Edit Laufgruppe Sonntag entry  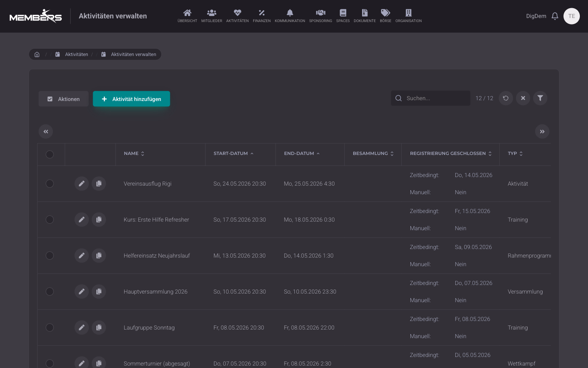tap(82, 328)
